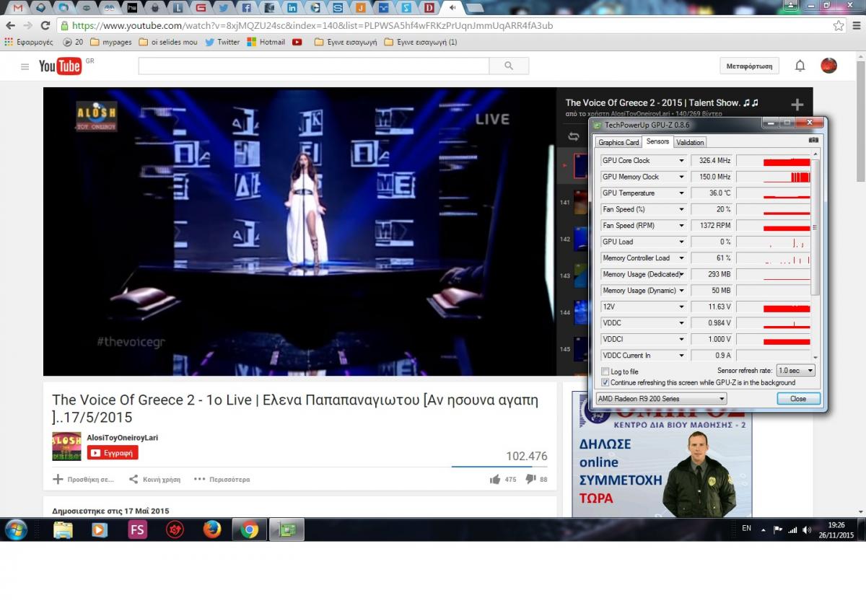The height and width of the screenshot is (616, 866).
Task: Click the GPU-Z screenshot camera icon
Action: (x=813, y=141)
